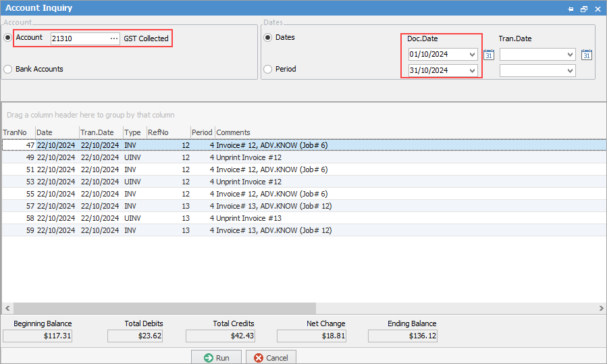The height and width of the screenshot is (364, 607).
Task: Click the account lookup ellipsis button
Action: (114, 39)
